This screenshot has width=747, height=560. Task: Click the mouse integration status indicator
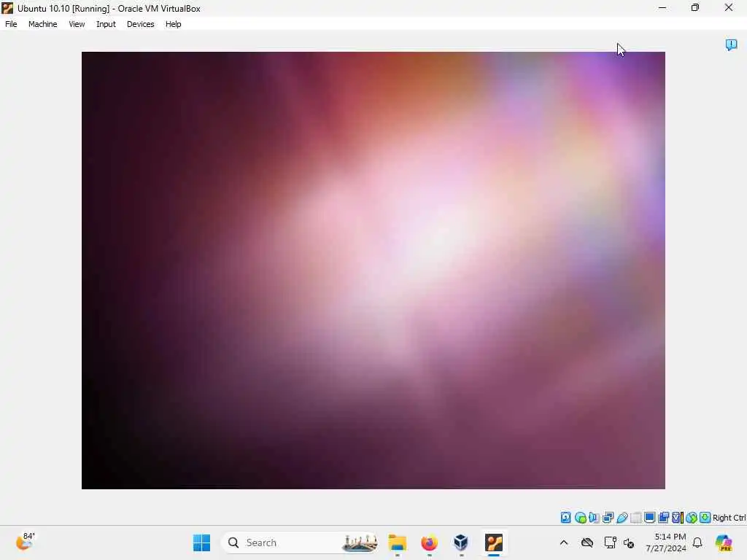(692, 518)
